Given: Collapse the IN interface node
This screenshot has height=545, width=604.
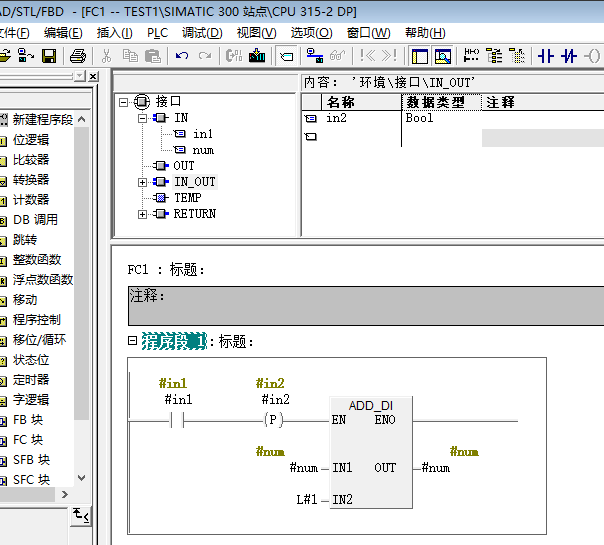Looking at the screenshot, I should 142,118.
